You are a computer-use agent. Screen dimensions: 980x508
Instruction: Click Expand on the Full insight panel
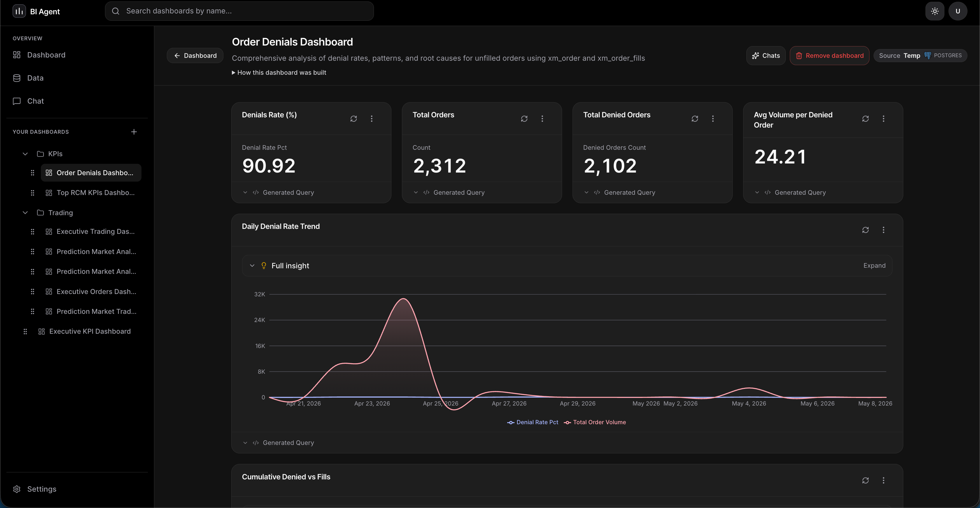[x=874, y=266]
